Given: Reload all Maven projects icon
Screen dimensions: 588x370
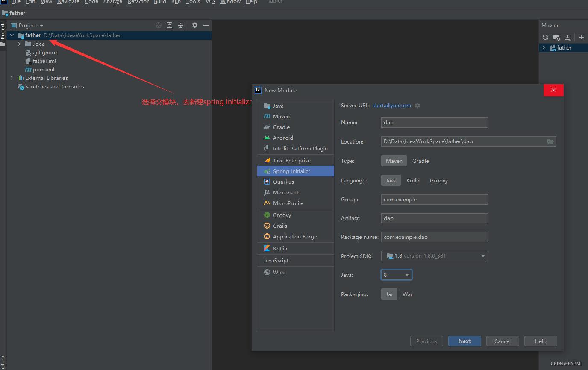Looking at the screenshot, I should [x=545, y=37].
